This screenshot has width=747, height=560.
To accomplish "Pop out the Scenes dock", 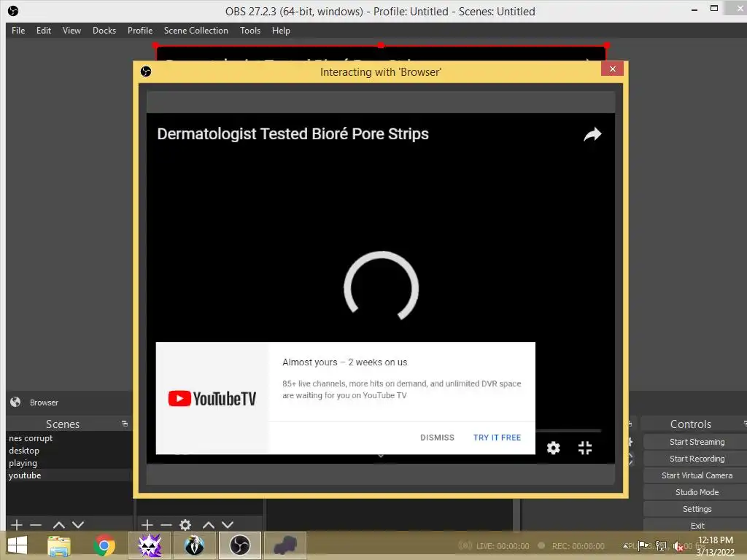I will pyautogui.click(x=124, y=424).
